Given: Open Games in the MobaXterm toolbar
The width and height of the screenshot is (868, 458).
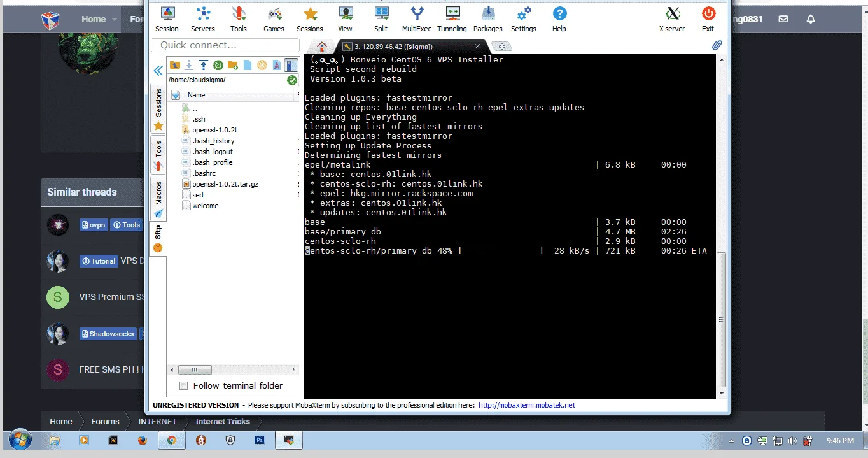Looking at the screenshot, I should (x=274, y=19).
